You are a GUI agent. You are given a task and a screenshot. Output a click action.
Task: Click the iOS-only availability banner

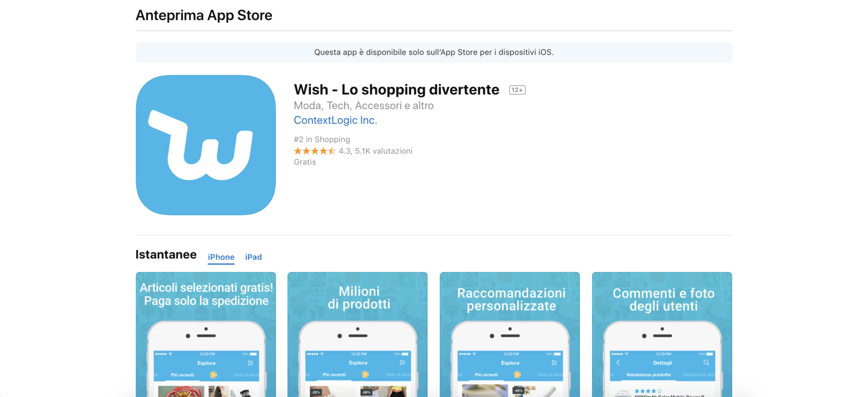pyautogui.click(x=434, y=52)
